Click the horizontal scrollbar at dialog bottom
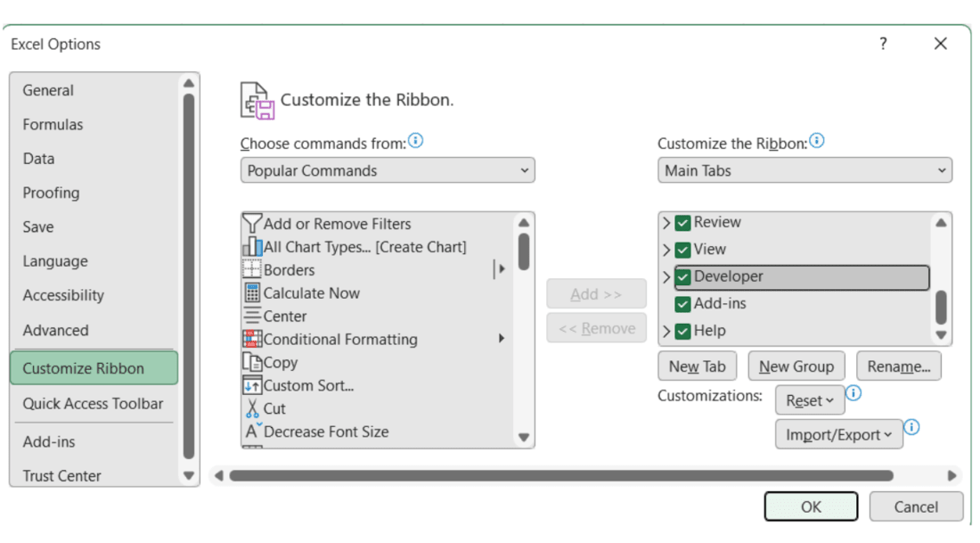The width and height of the screenshot is (980, 543). pyautogui.click(x=561, y=476)
